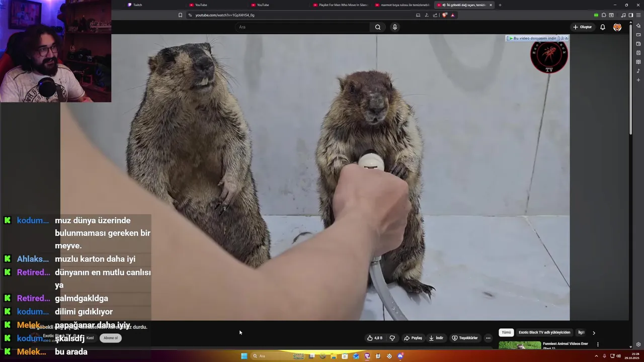Toggle the Brave sidebar panel button
The image size is (644, 362).
pos(631,15)
